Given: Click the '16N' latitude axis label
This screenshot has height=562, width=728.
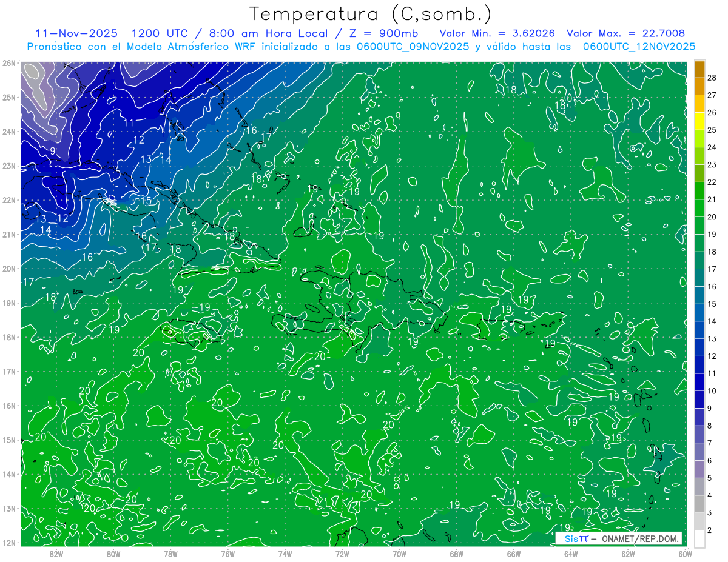Looking at the screenshot, I should click(8, 406).
